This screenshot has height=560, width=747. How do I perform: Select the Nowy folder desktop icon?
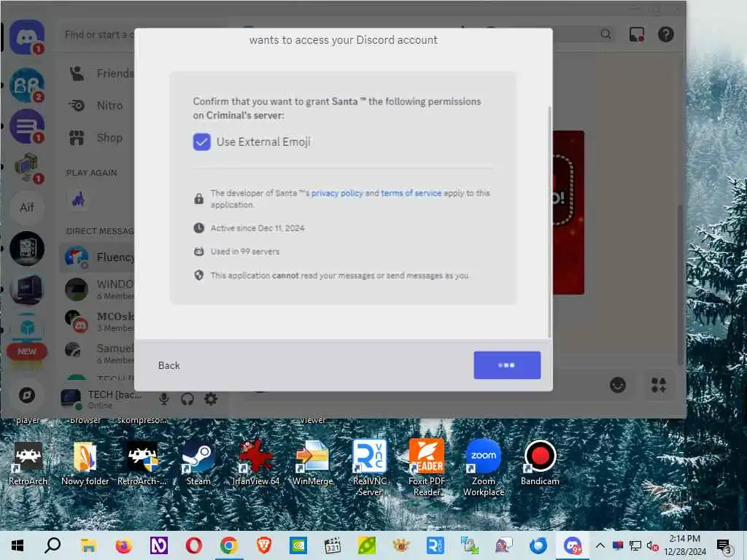tap(85, 463)
